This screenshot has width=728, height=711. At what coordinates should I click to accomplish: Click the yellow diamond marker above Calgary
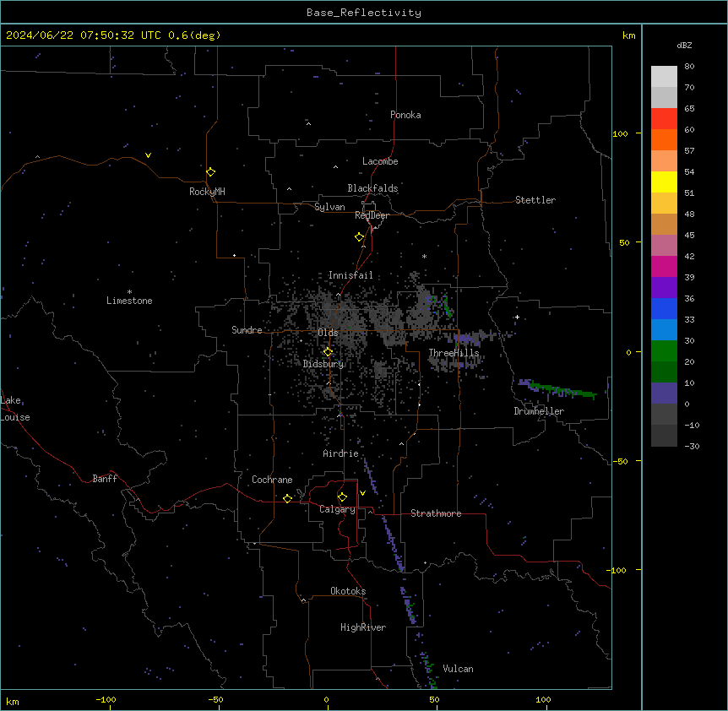coord(342,497)
